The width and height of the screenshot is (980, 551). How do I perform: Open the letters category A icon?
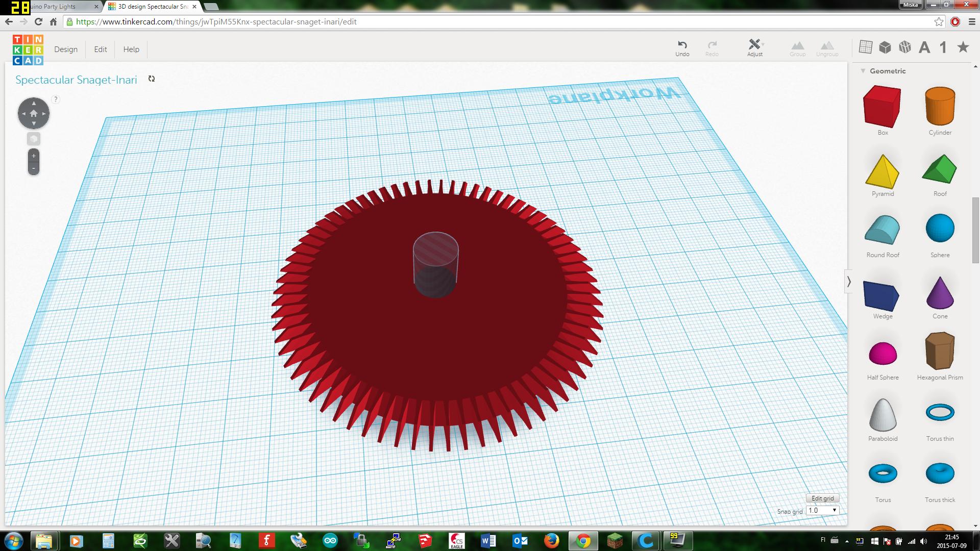coord(924,47)
